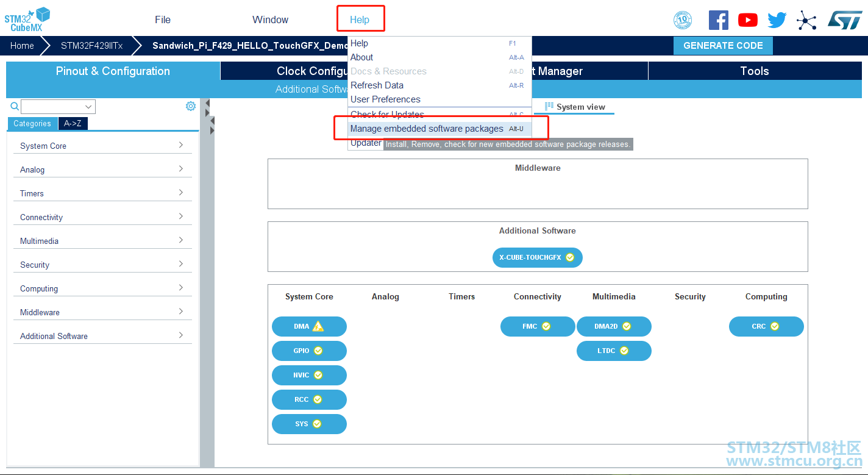This screenshot has height=475, width=868.
Task: Choose the Updater entry in Help menu
Action: 366,143
